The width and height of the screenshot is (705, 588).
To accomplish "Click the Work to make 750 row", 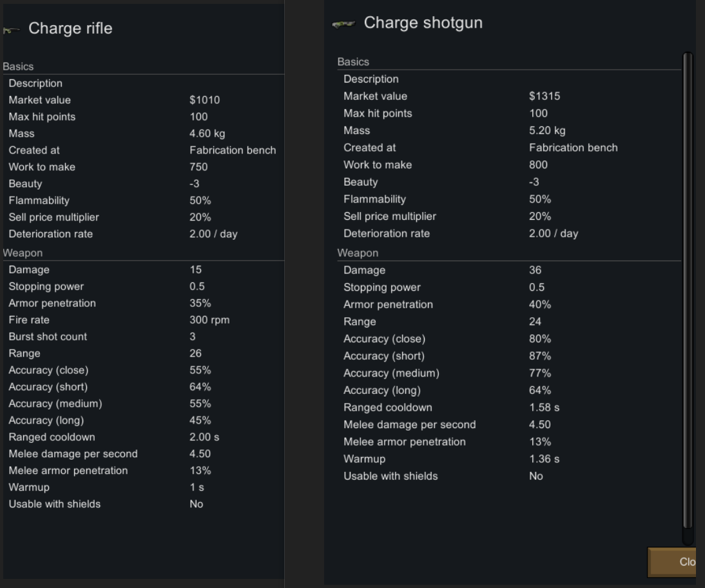I will [42, 167].
